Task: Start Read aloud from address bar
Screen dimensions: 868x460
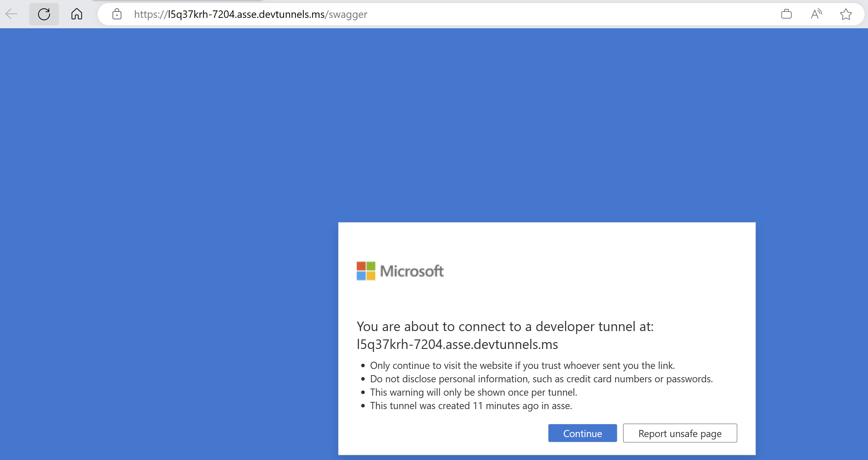Action: 816,14
